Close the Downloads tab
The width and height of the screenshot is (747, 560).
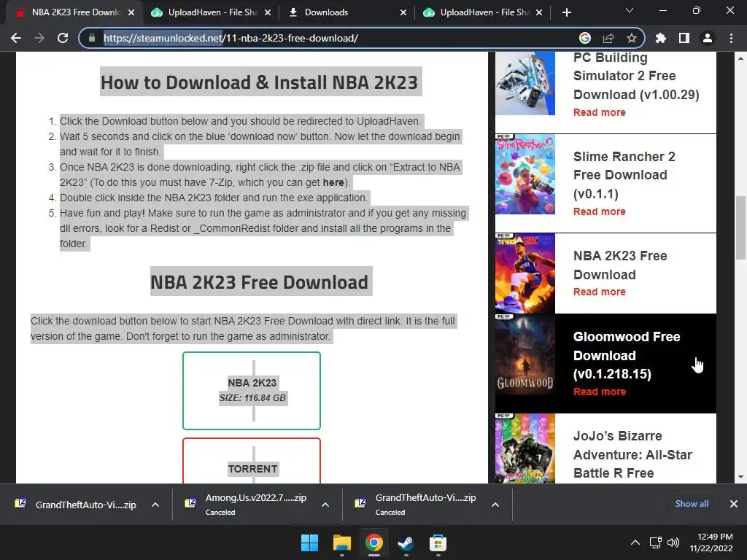(x=403, y=12)
